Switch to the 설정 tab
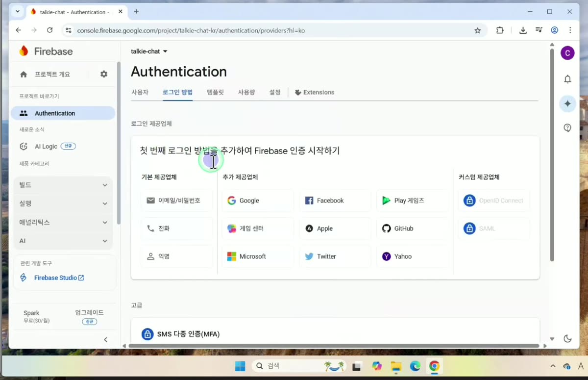The width and height of the screenshot is (588, 380). [275, 92]
